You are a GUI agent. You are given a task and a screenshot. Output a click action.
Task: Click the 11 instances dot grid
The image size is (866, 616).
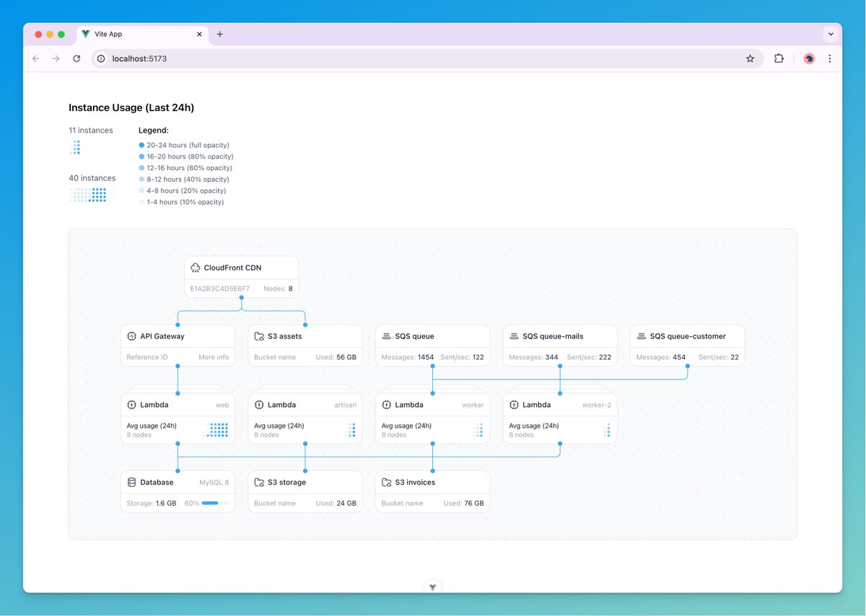(75, 147)
